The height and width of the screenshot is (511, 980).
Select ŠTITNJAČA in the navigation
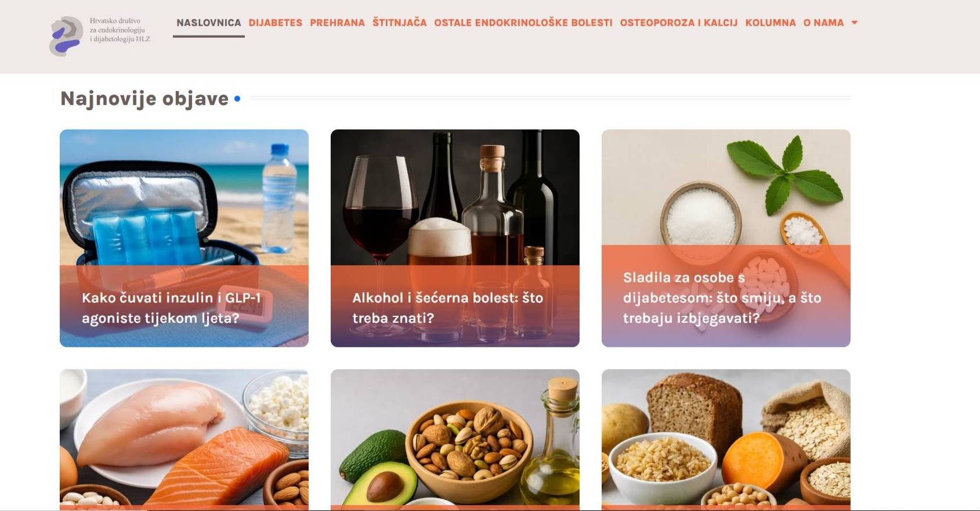tap(399, 23)
